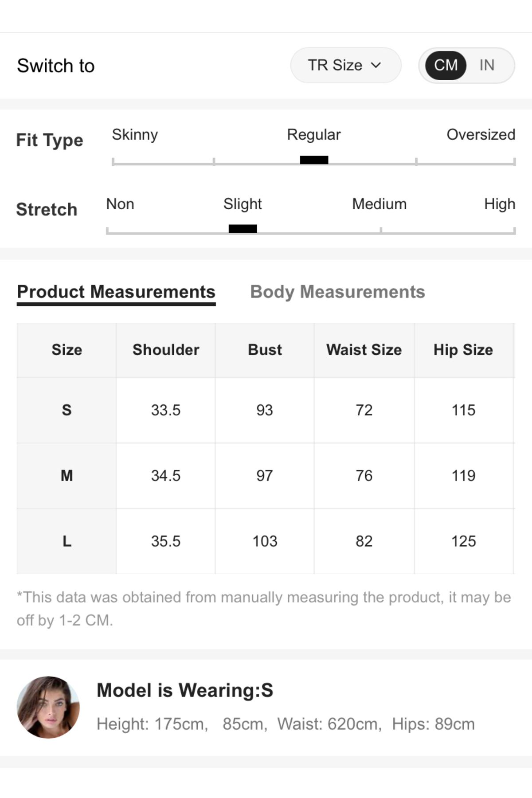This screenshot has height=798, width=532.
Task: Open the Body Measurements tab
Action: (x=337, y=292)
